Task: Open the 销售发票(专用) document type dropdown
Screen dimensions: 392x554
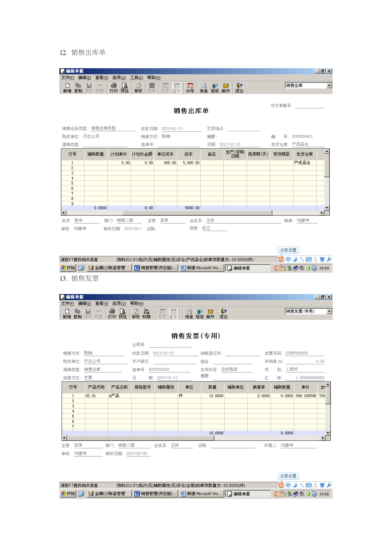Action: click(x=329, y=311)
